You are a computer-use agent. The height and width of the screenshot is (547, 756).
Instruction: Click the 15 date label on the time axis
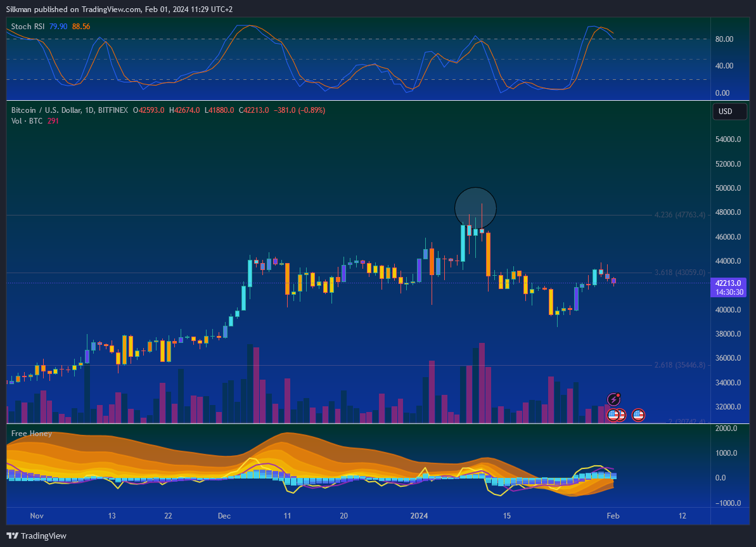[507, 516]
